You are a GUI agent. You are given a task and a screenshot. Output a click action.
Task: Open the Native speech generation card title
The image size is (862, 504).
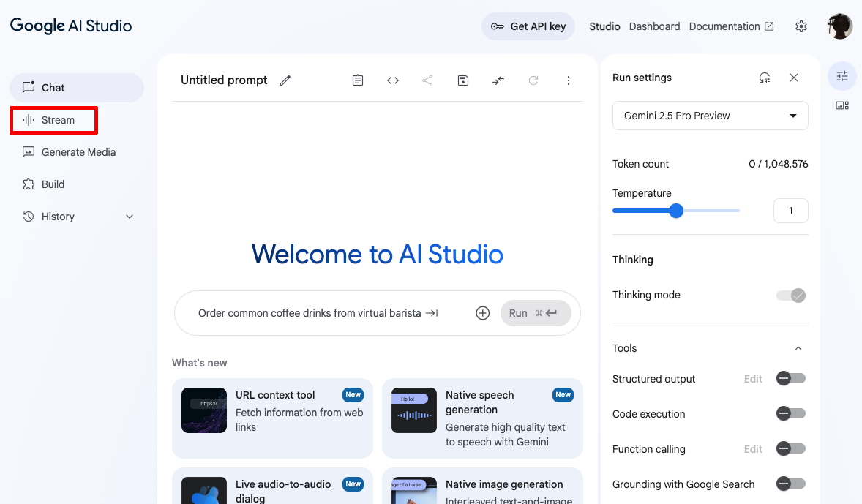[x=479, y=402]
